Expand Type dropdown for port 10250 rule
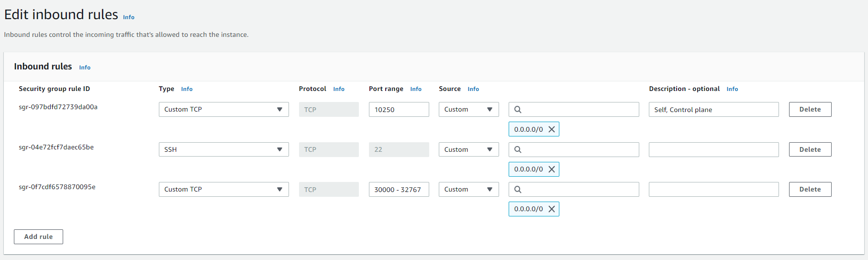Image resolution: width=868 pixels, height=260 pixels. (223, 110)
